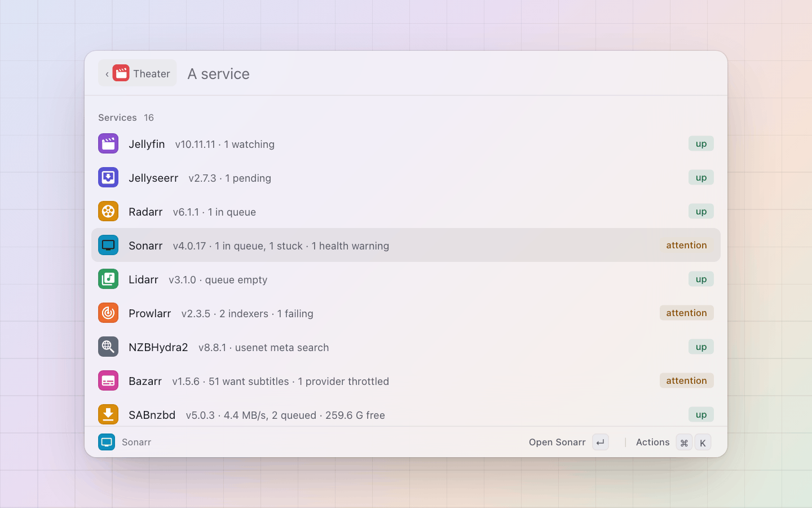
Task: Click the Jellyseerr download-box icon
Action: [108, 177]
